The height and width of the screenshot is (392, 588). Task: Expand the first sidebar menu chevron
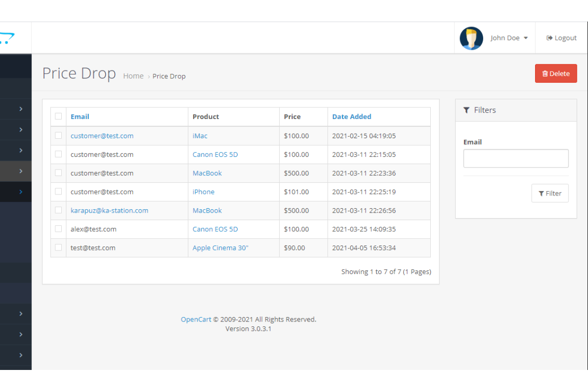point(21,109)
